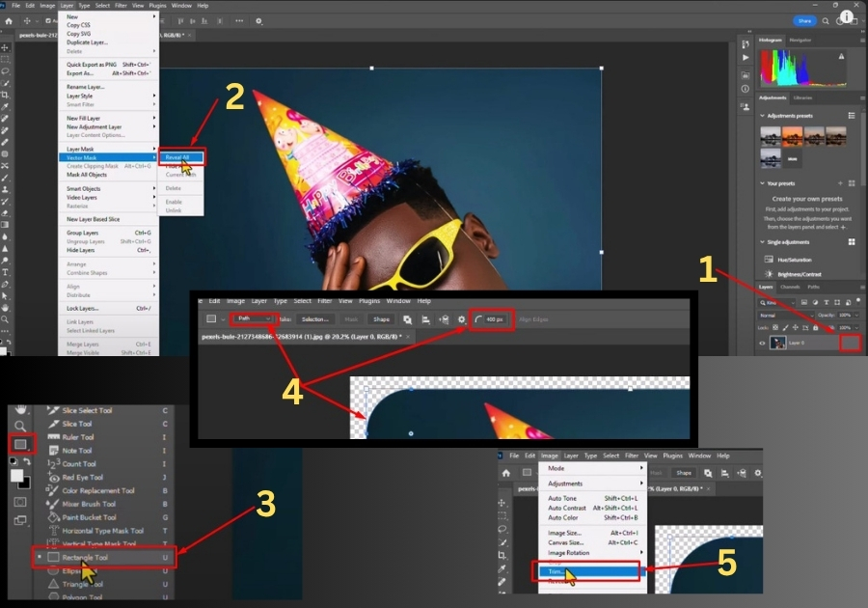The image size is (868, 608).
Task: Click the Layer 0 thumbnail
Action: click(x=777, y=344)
